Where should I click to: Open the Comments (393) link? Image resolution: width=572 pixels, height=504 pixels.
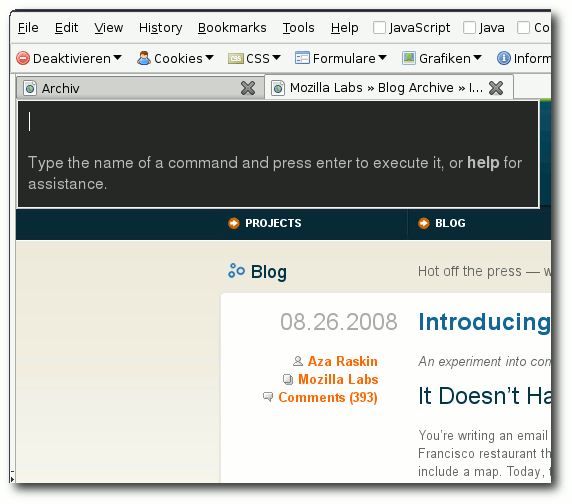[x=328, y=397]
